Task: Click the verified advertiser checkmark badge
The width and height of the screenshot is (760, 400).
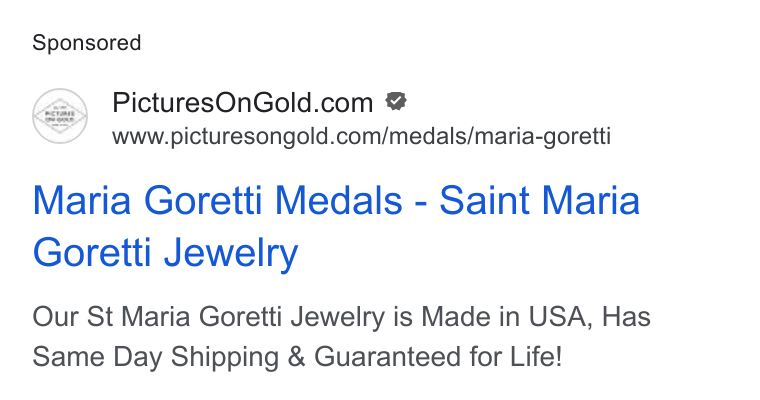Action: click(x=396, y=101)
